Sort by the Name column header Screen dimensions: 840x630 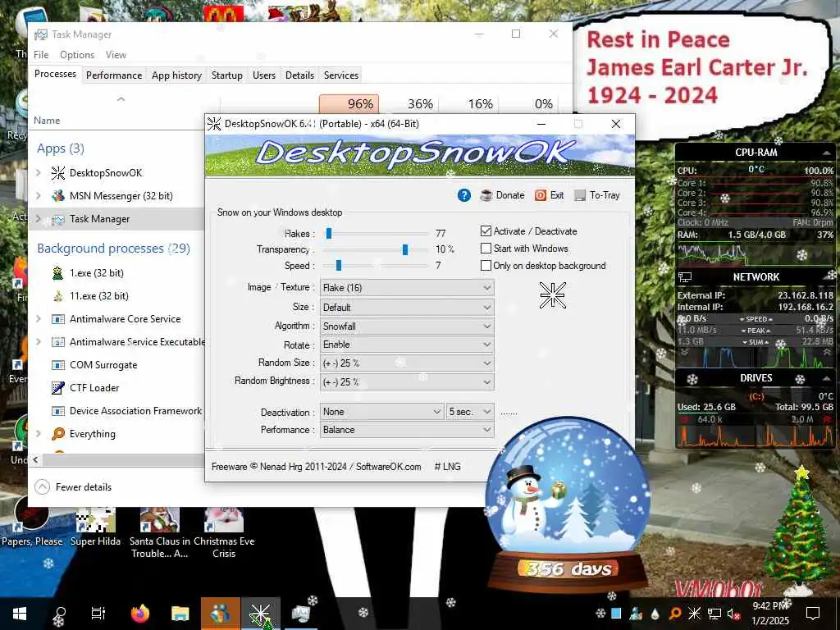pyautogui.click(x=47, y=121)
